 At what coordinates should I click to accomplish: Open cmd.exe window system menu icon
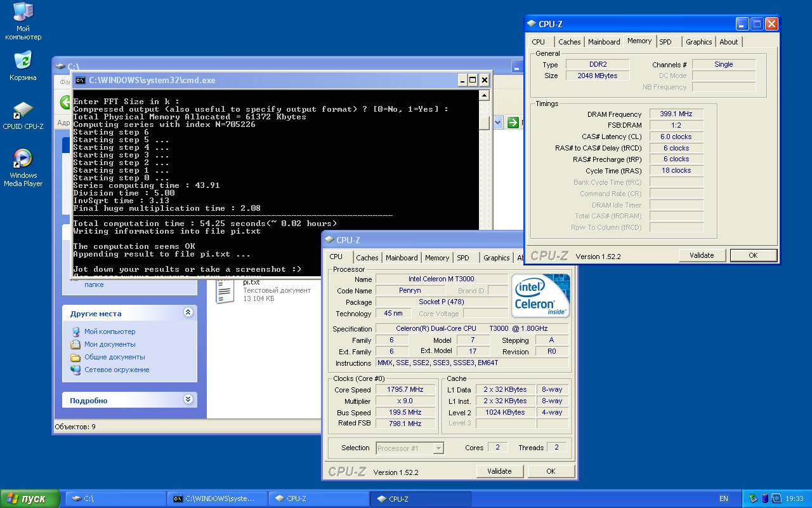pyautogui.click(x=81, y=80)
